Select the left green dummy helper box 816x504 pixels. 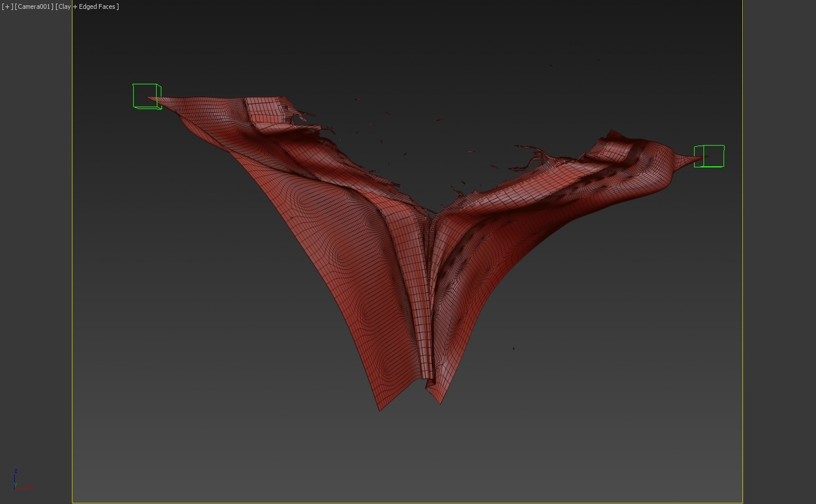click(146, 95)
